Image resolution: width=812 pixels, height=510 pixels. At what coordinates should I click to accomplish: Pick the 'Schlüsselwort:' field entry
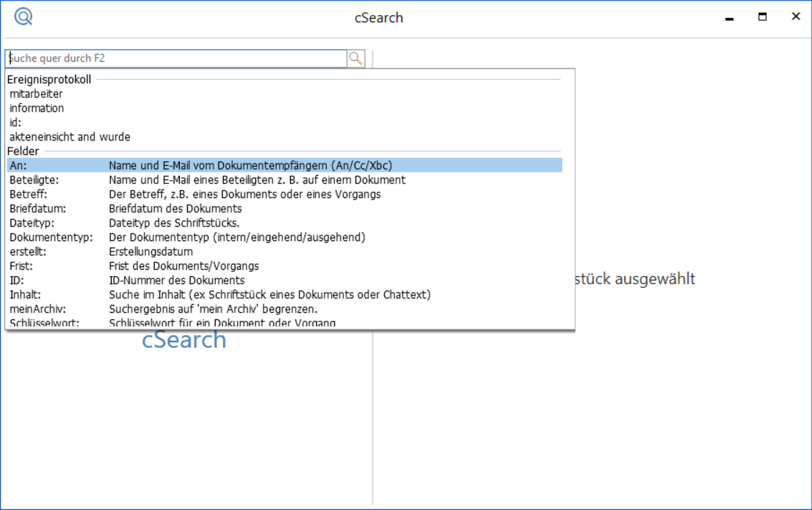point(285,322)
